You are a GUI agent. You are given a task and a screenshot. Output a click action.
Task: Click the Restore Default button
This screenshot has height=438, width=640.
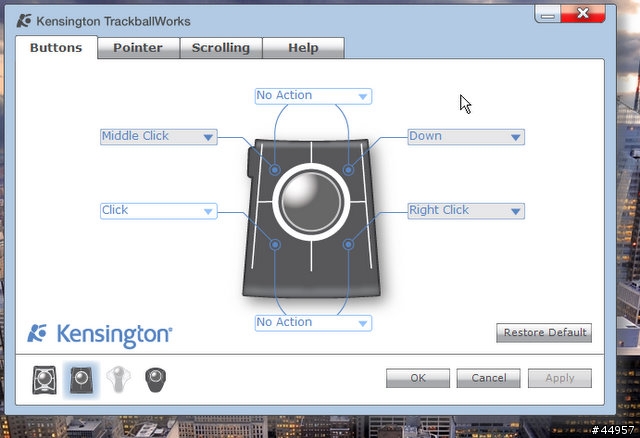pyautogui.click(x=544, y=333)
